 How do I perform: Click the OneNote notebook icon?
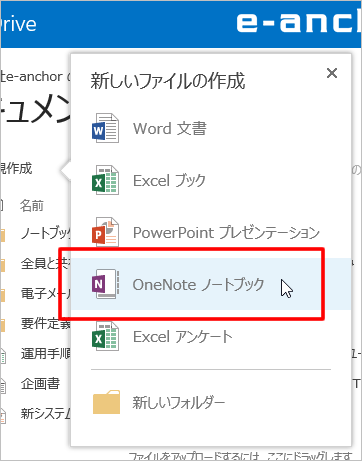(x=105, y=284)
